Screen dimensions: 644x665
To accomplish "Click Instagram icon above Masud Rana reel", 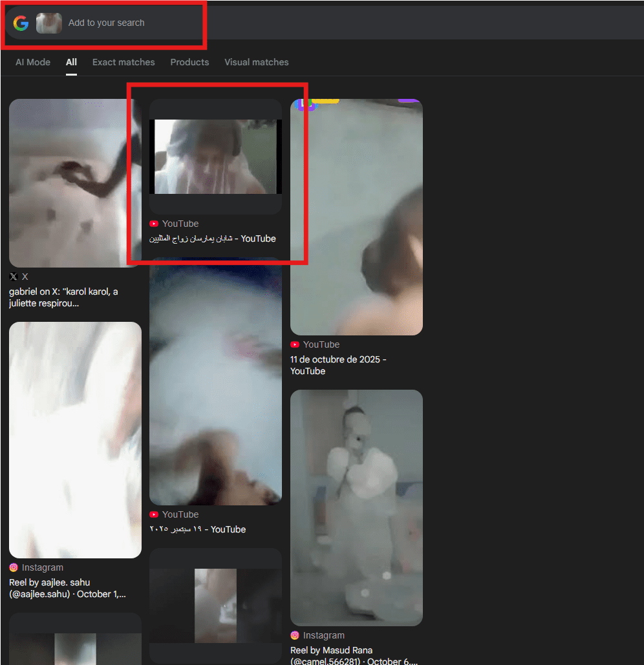I will [x=295, y=635].
